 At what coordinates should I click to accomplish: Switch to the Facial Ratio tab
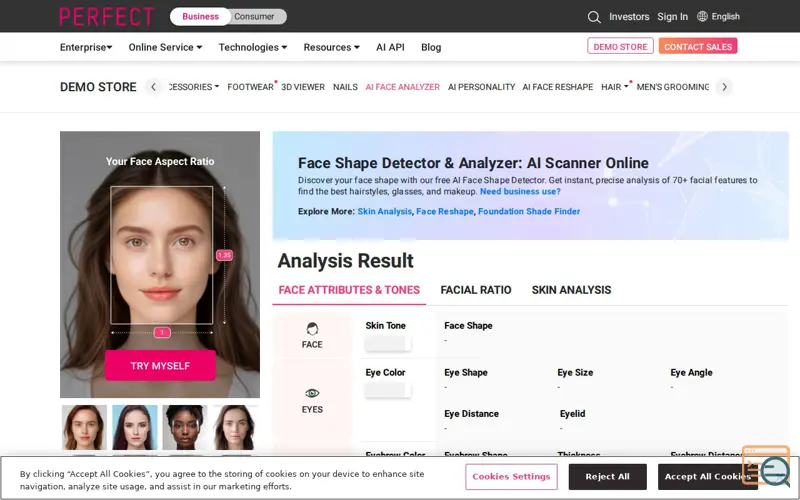pos(475,290)
